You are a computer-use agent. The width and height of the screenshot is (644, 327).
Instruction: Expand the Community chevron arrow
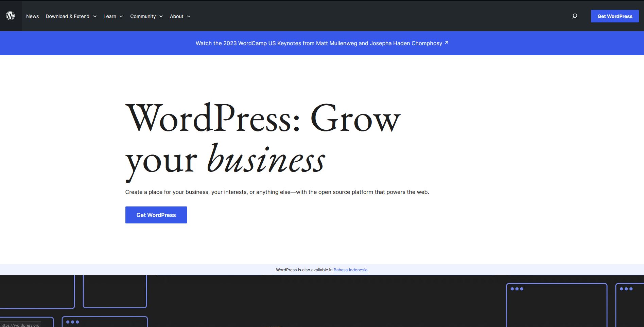161,16
